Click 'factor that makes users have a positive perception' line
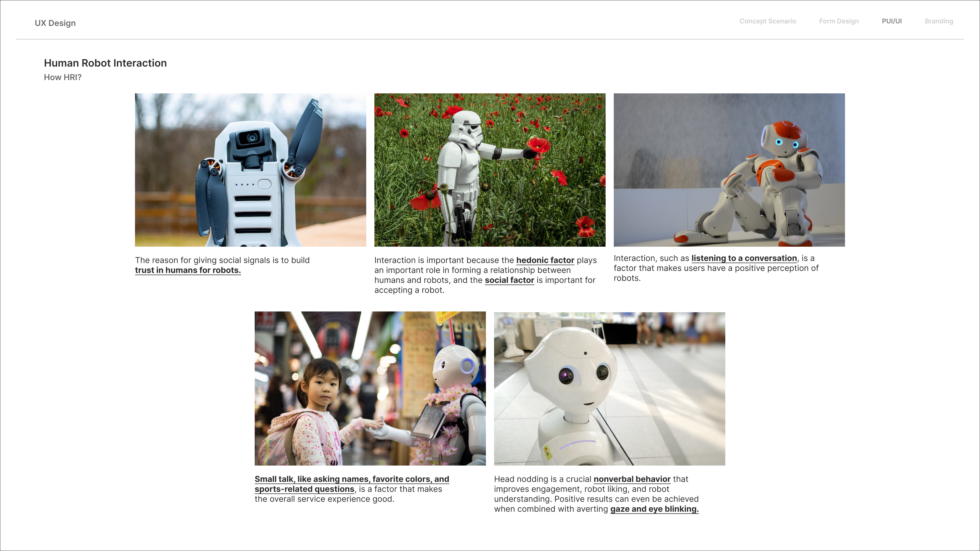980x551 pixels. tap(716, 268)
